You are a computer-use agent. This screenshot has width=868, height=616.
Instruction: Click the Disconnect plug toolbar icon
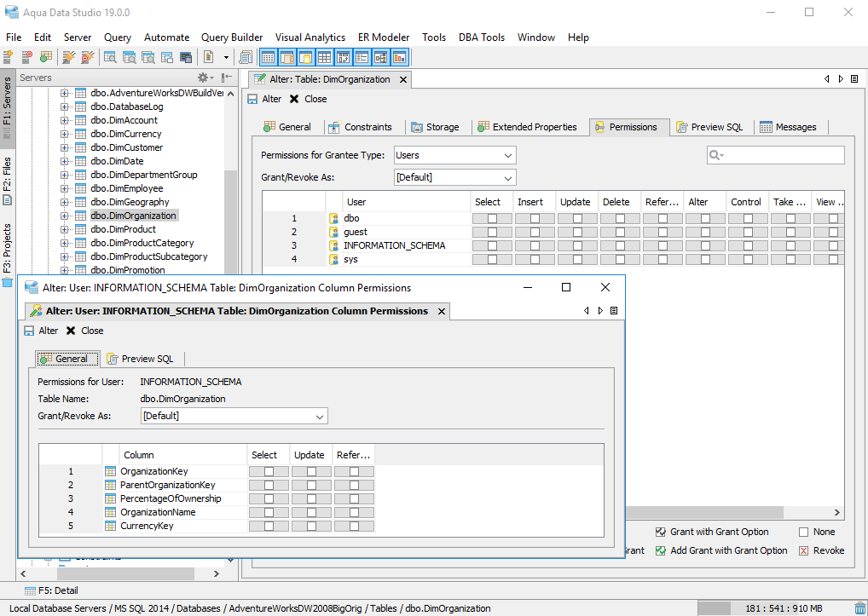[88, 57]
